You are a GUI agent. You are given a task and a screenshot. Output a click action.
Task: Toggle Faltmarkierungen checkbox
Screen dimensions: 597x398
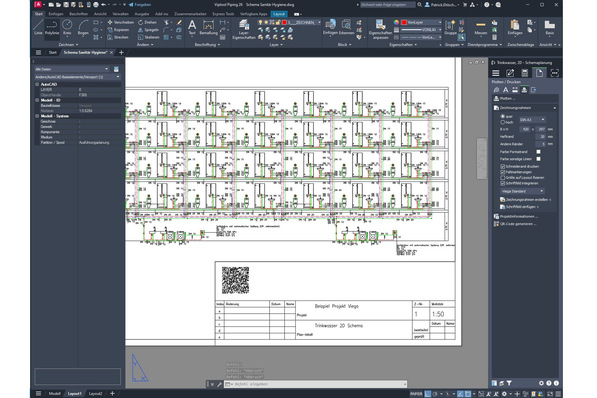[503, 172]
